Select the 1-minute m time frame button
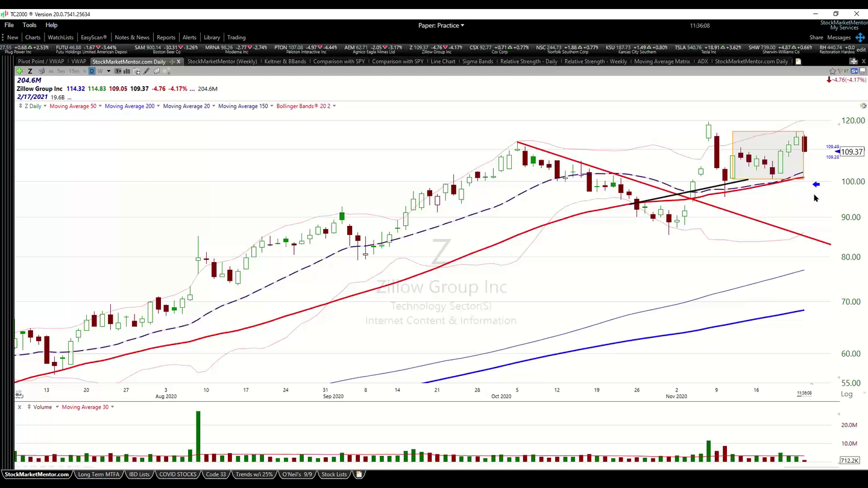Image resolution: width=868 pixels, height=488 pixels. pyautogui.click(x=51, y=71)
